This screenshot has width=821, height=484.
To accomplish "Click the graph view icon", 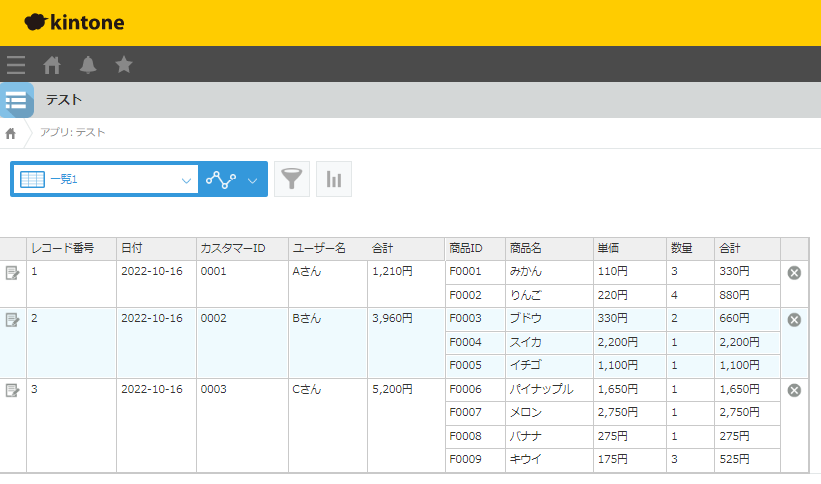I will tap(221, 180).
